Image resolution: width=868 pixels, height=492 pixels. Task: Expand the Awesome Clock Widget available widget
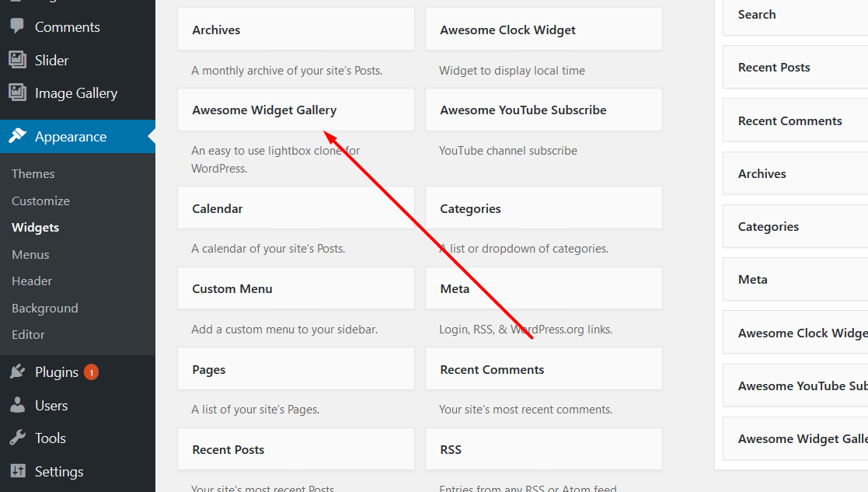[x=544, y=30]
